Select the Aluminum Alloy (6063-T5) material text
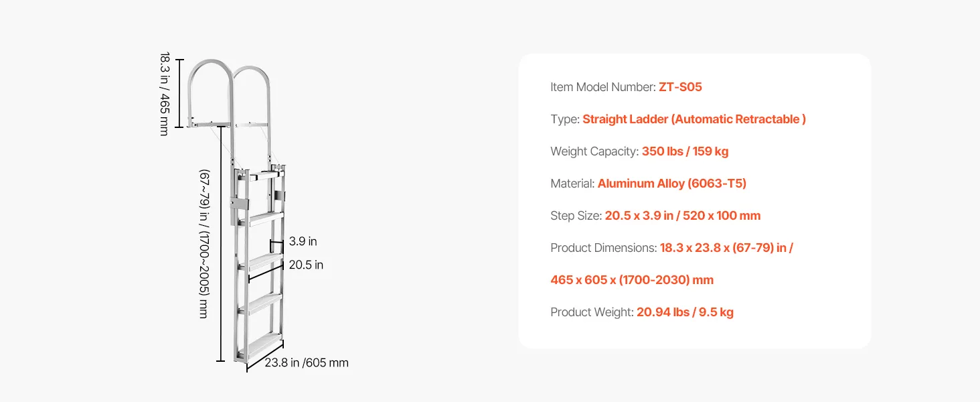980x402 pixels. click(671, 184)
